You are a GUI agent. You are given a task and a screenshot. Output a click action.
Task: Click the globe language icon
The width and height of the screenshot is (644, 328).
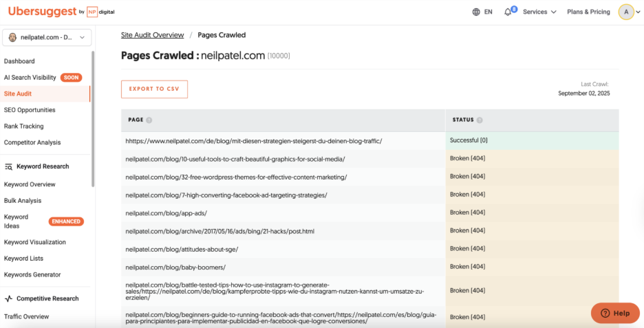pos(476,12)
